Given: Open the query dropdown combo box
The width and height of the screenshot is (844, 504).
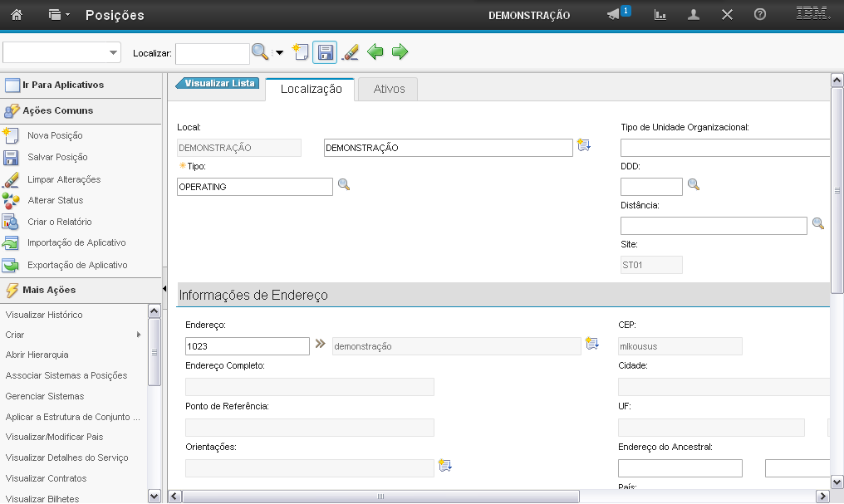Looking at the screenshot, I should [x=62, y=52].
